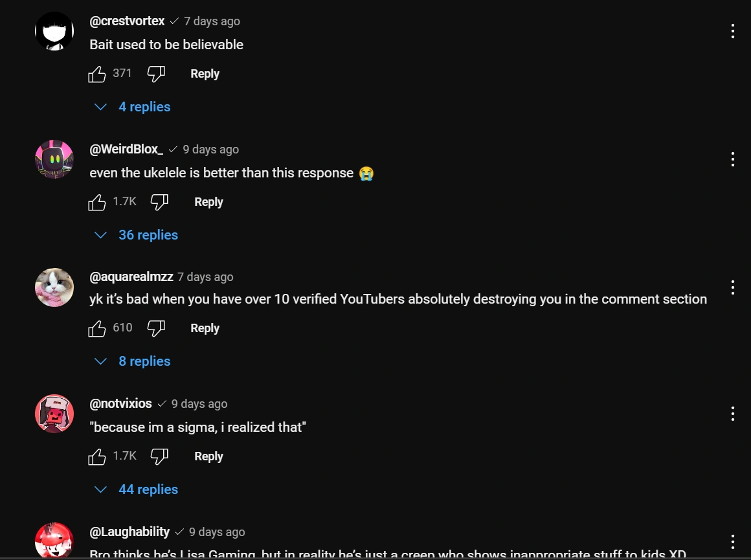Expand 44 replies on the sigma comment

[x=148, y=489]
